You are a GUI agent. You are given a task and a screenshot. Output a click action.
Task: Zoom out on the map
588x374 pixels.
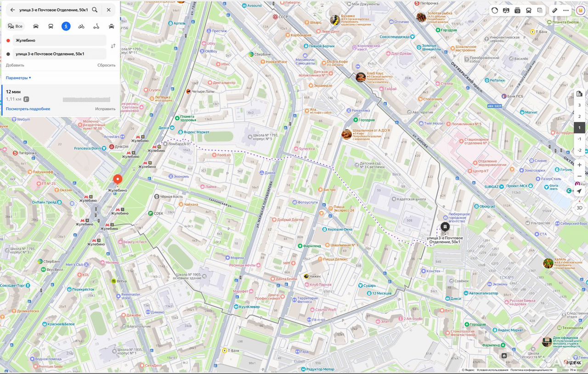[x=579, y=176]
